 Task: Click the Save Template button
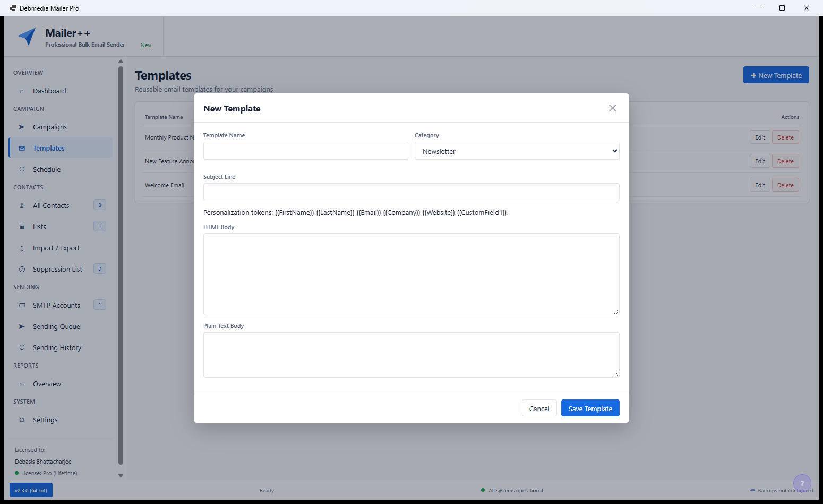point(590,409)
